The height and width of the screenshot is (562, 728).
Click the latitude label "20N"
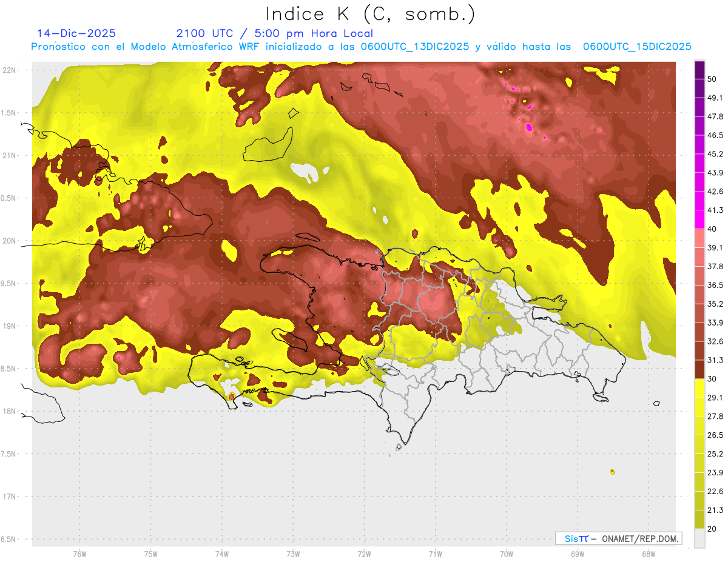click(10, 241)
